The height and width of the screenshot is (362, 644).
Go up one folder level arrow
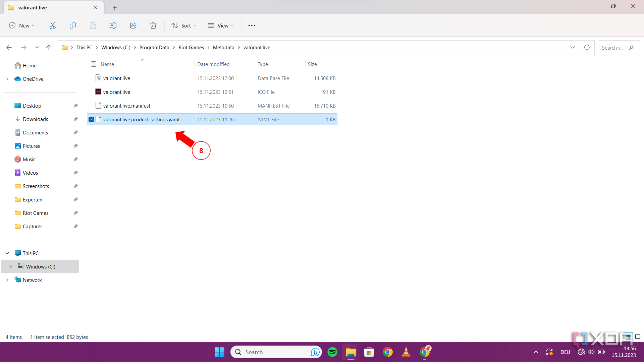click(x=49, y=48)
